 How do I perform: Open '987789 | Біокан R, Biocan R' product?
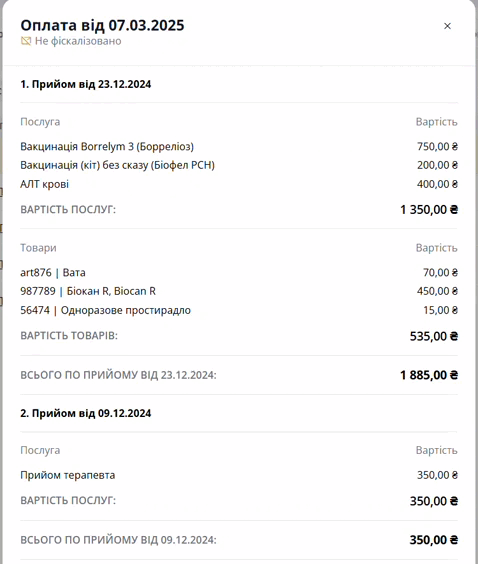click(88, 291)
